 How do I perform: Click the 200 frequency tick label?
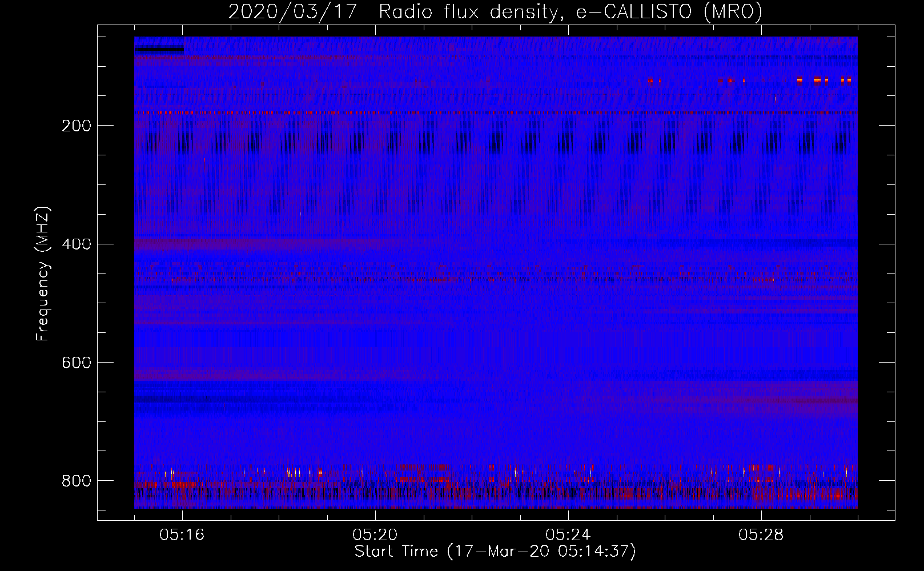point(76,126)
